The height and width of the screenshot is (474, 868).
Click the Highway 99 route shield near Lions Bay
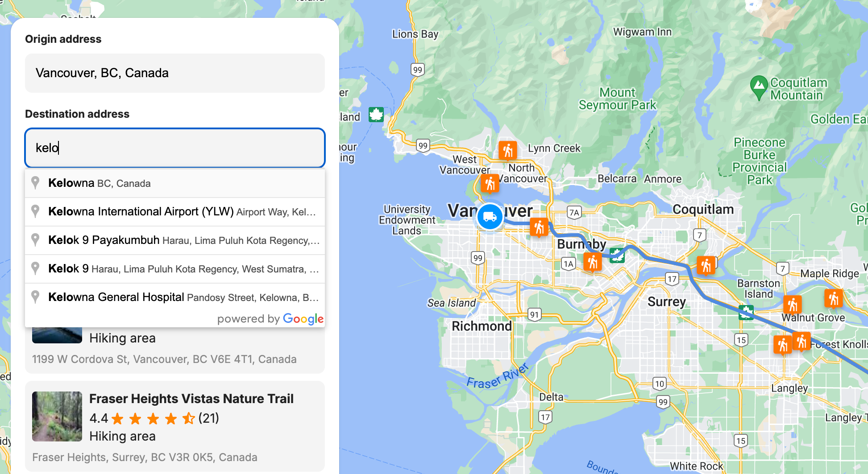point(417,70)
